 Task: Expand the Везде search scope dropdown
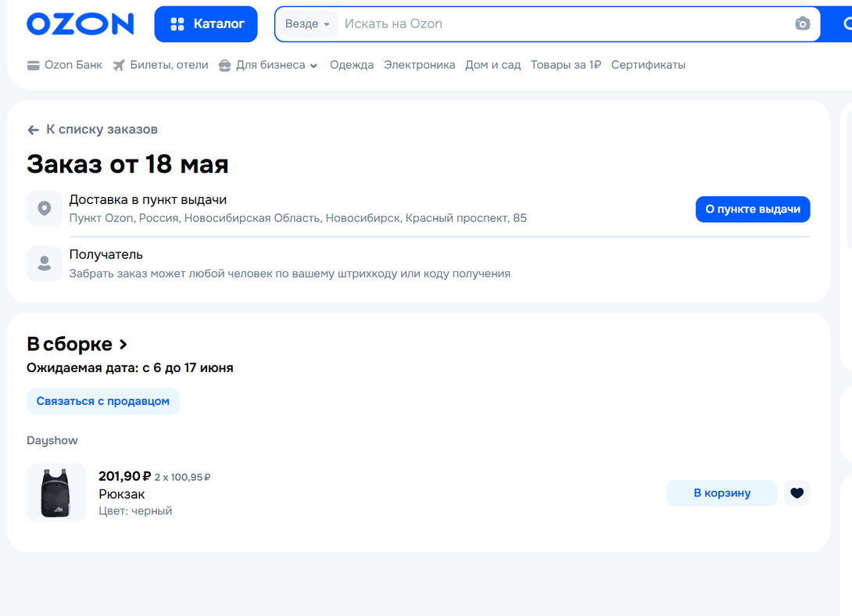[x=307, y=24]
